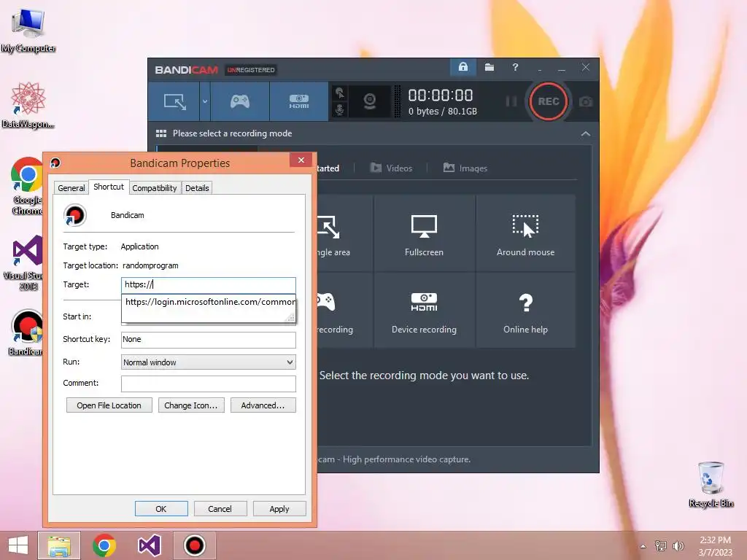Image resolution: width=747 pixels, height=560 pixels.
Task: Open Bandicam help question mark icon
Action: (x=515, y=67)
